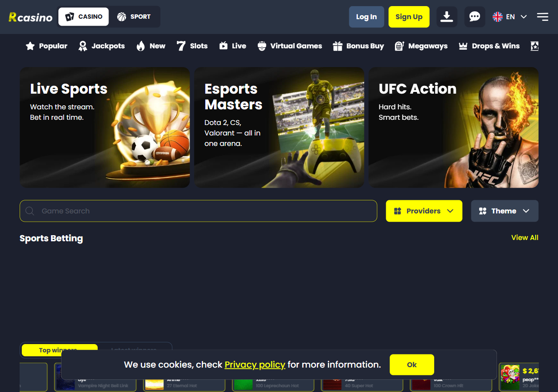This screenshot has width=558, height=392.
Task: Open the Privacy policy link
Action: (255, 365)
